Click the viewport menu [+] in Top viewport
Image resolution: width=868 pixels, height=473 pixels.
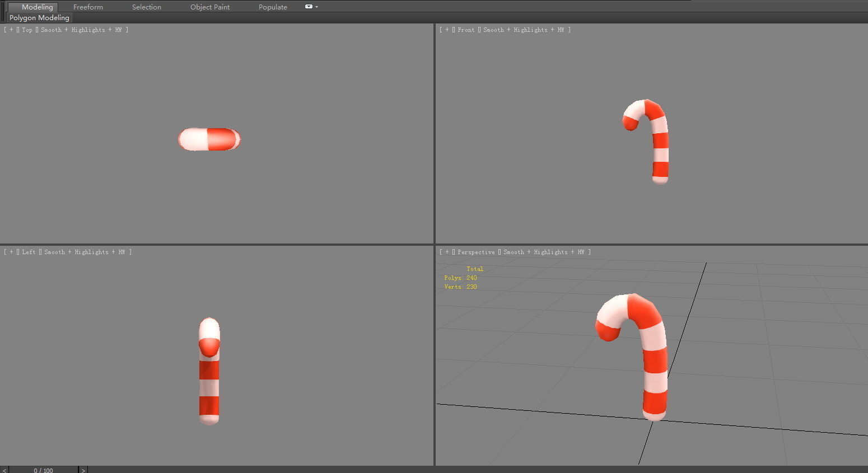(x=11, y=30)
